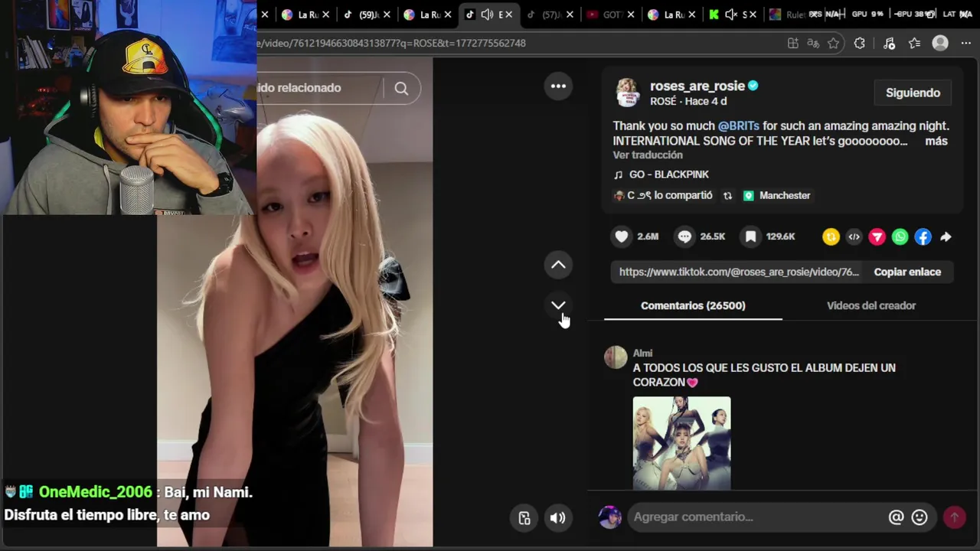Save video with the bookmark icon

click(751, 236)
